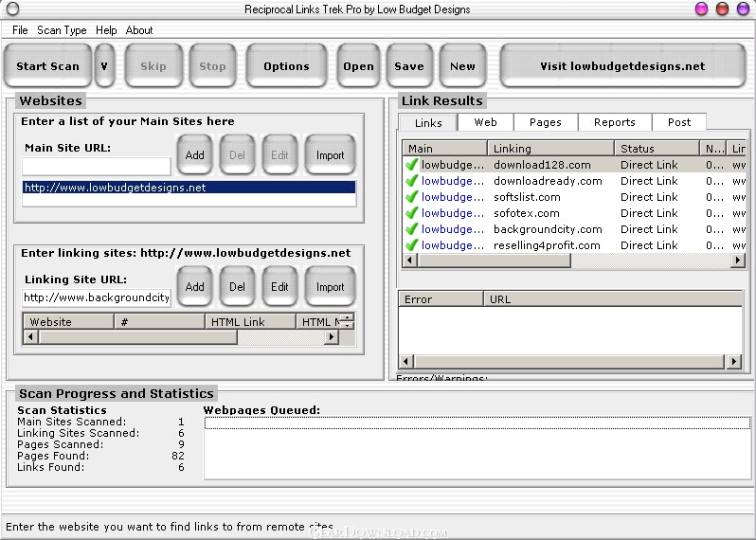
Task: Open the About menu
Action: coord(139,30)
